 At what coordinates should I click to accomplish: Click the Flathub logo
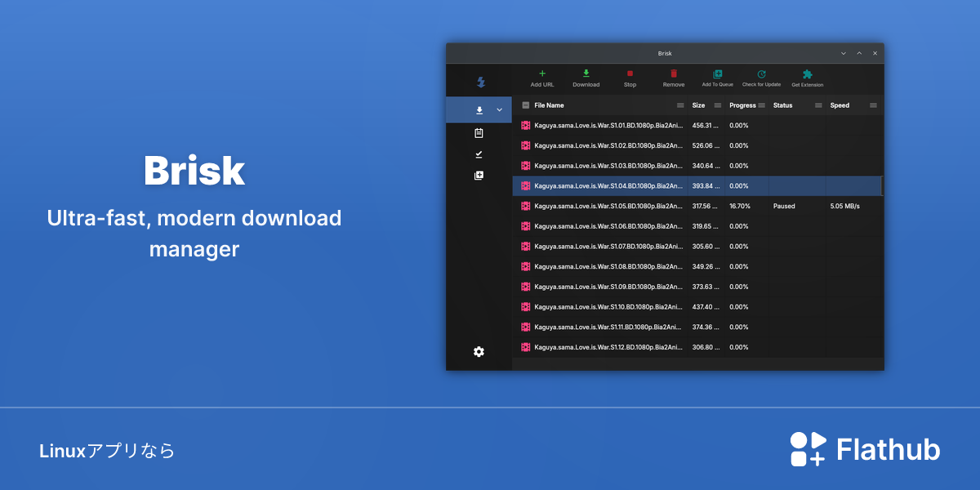click(x=865, y=449)
